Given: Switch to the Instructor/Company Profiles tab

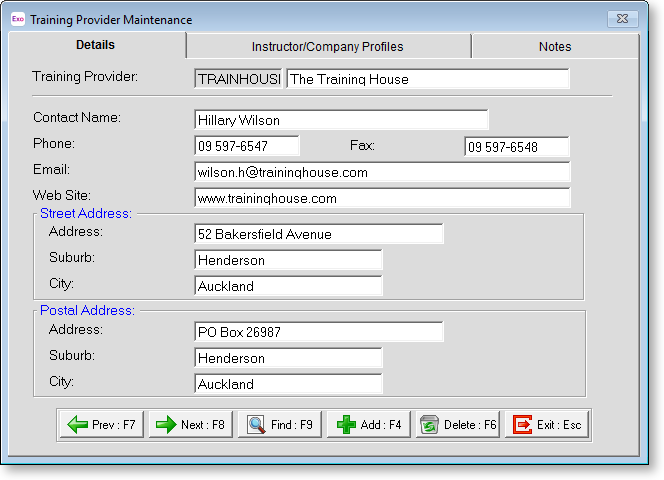Looking at the screenshot, I should click(327, 46).
